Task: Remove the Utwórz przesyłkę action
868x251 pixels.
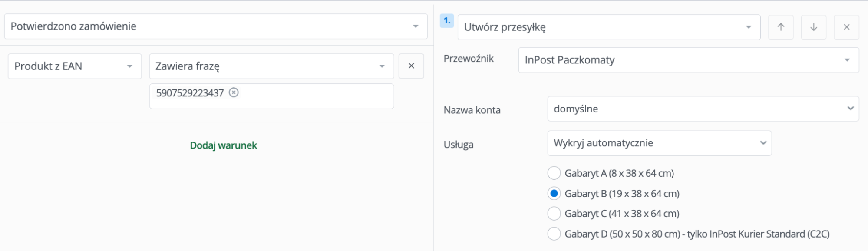Action: [847, 27]
